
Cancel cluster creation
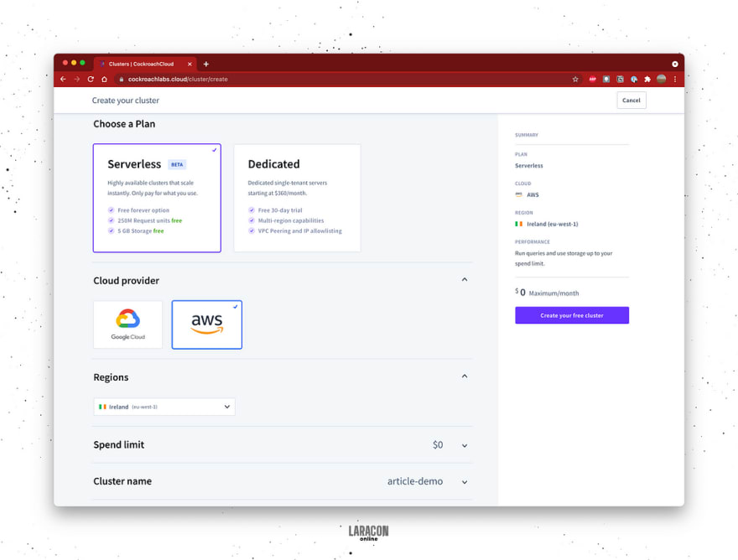(631, 101)
